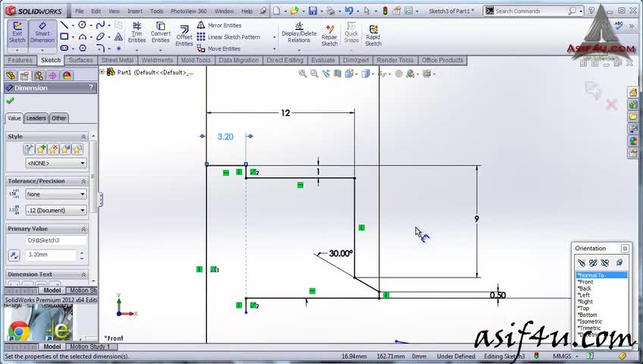
Task: Open the Design Library task pane icon
Action: click(633, 105)
